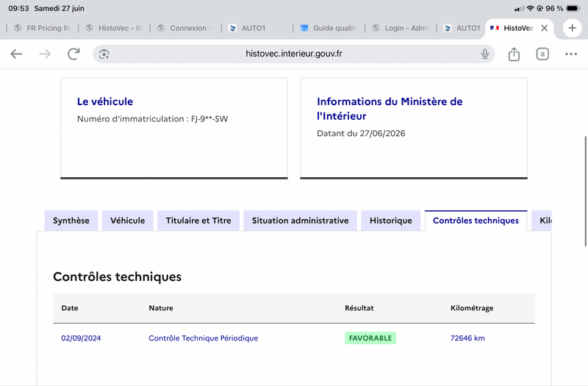
Task: Switch to the Login - Admin browser tab
Action: coord(401,28)
